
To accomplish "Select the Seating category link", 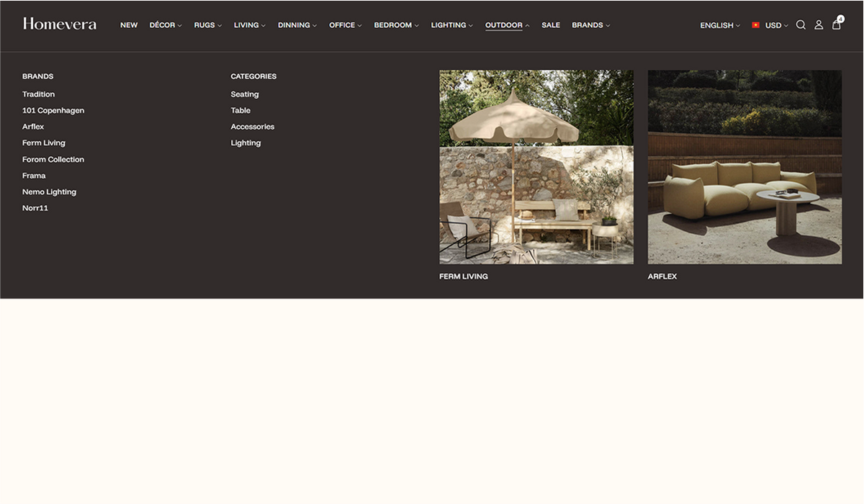I will 245,94.
